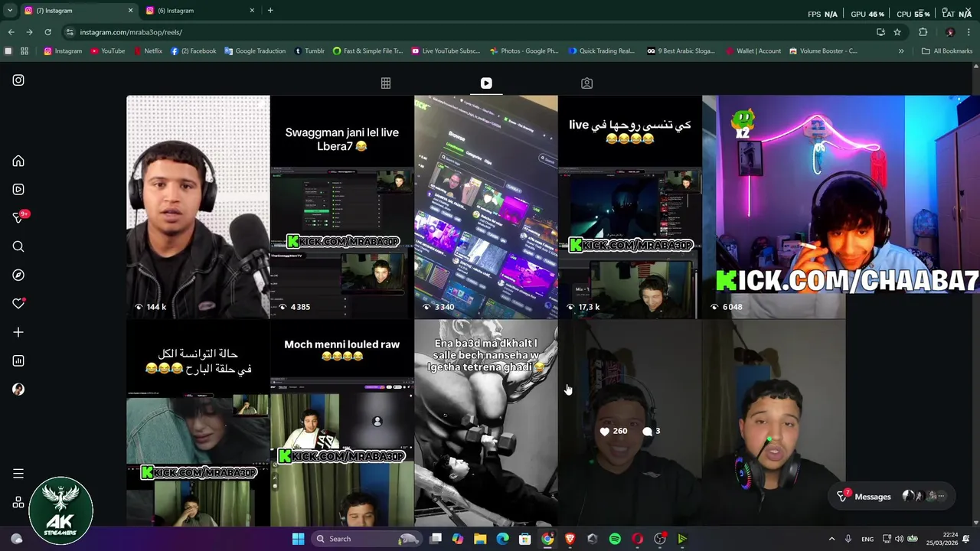Switch to the Posts grid tab
980x551 pixels.
[386, 83]
